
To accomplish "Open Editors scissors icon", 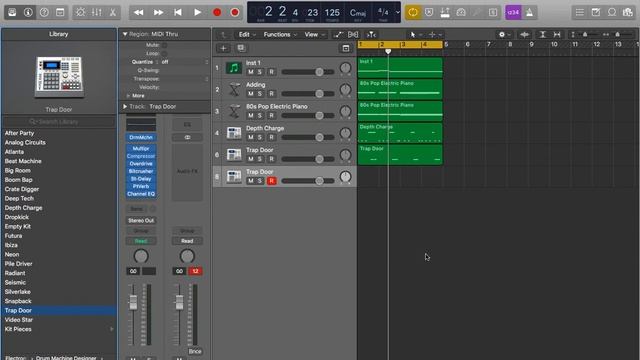I will [x=113, y=12].
